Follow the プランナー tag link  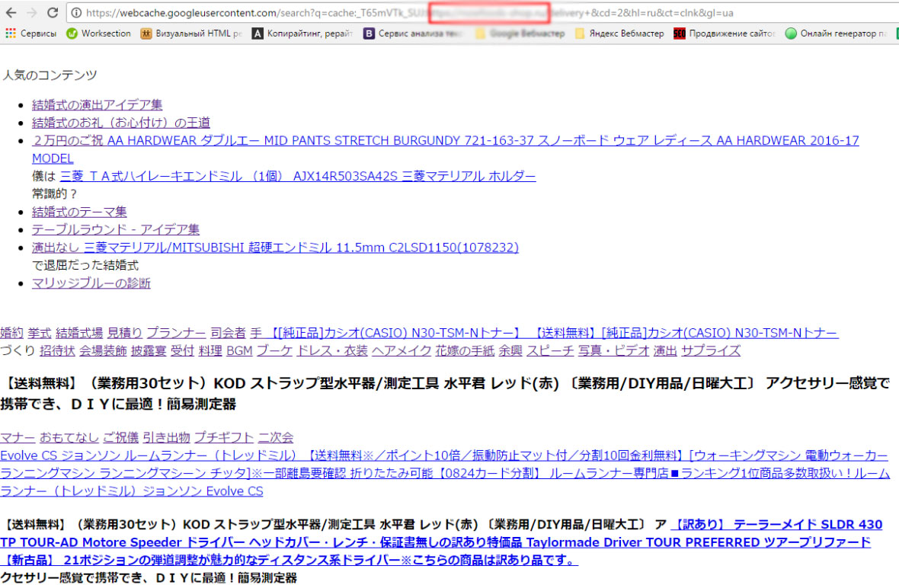176,332
